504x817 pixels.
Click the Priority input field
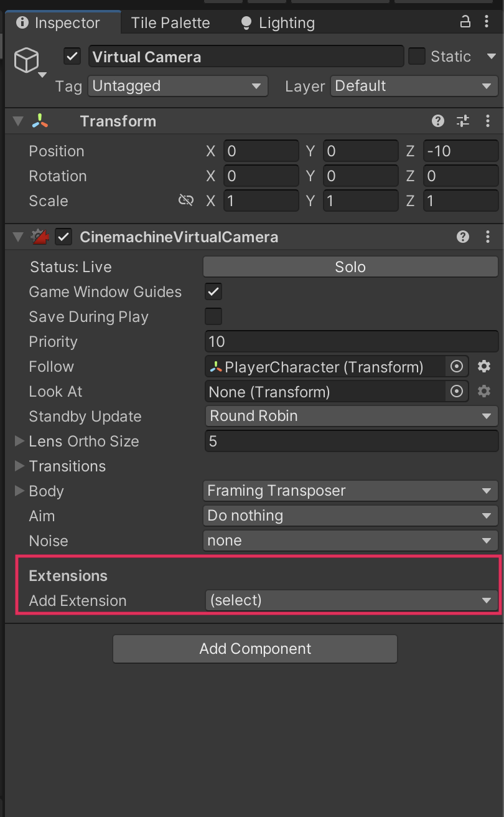[x=350, y=341]
